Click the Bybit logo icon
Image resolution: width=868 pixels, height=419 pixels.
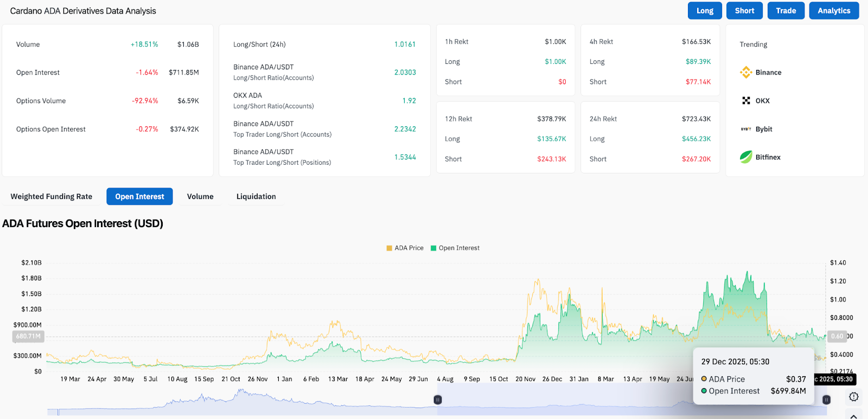point(746,129)
